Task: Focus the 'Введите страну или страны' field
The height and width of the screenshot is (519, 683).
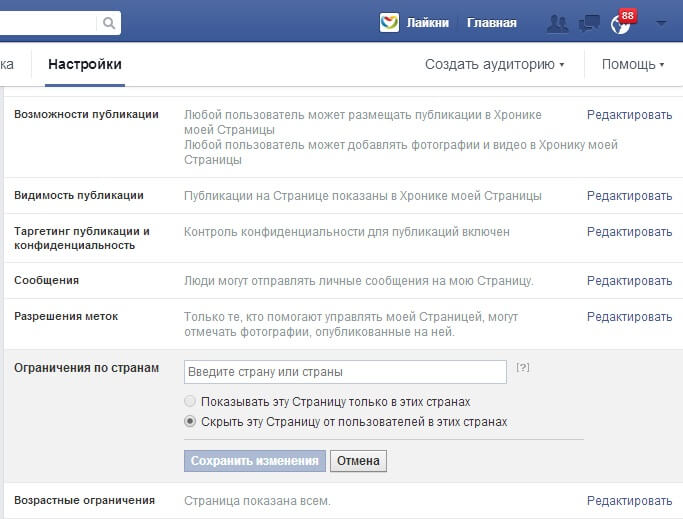Action: pyautogui.click(x=345, y=372)
